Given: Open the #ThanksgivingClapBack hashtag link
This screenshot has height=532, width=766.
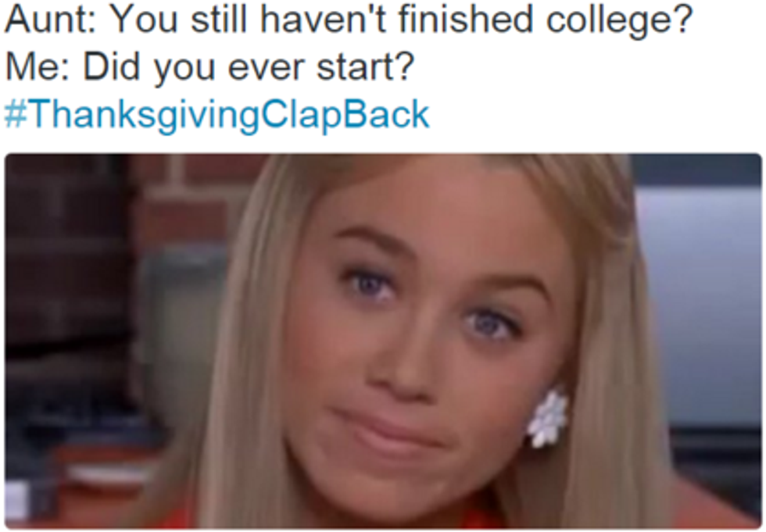Looking at the screenshot, I should tap(217, 115).
